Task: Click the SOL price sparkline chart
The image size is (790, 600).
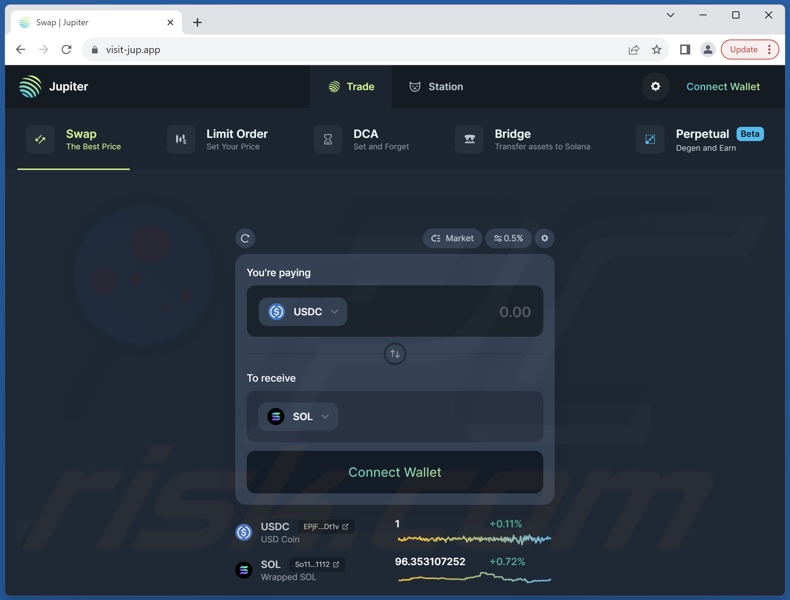Action: (x=474, y=577)
